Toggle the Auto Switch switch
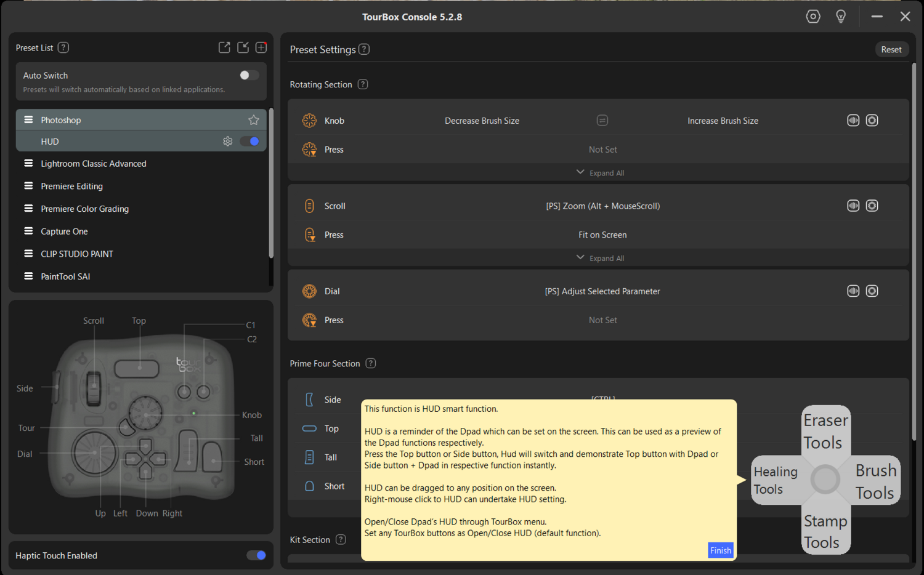The height and width of the screenshot is (575, 924). (249, 75)
